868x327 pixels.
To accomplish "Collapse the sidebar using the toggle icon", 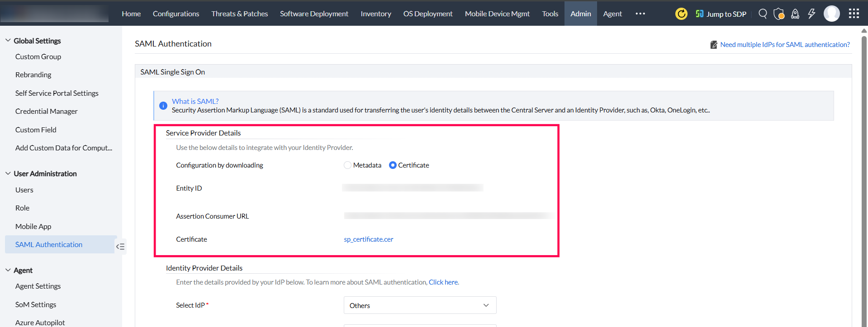I will (x=120, y=247).
